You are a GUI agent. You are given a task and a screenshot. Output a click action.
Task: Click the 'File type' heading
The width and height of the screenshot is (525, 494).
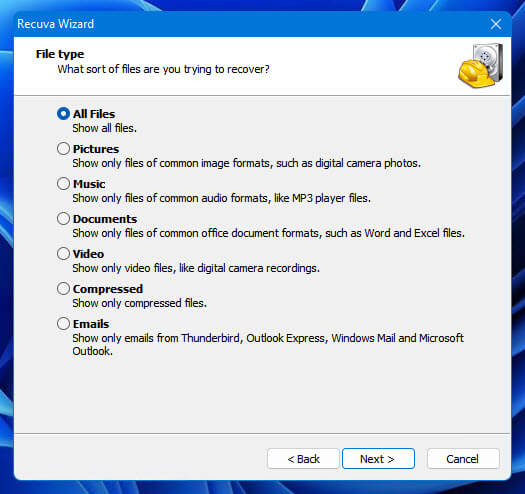60,54
